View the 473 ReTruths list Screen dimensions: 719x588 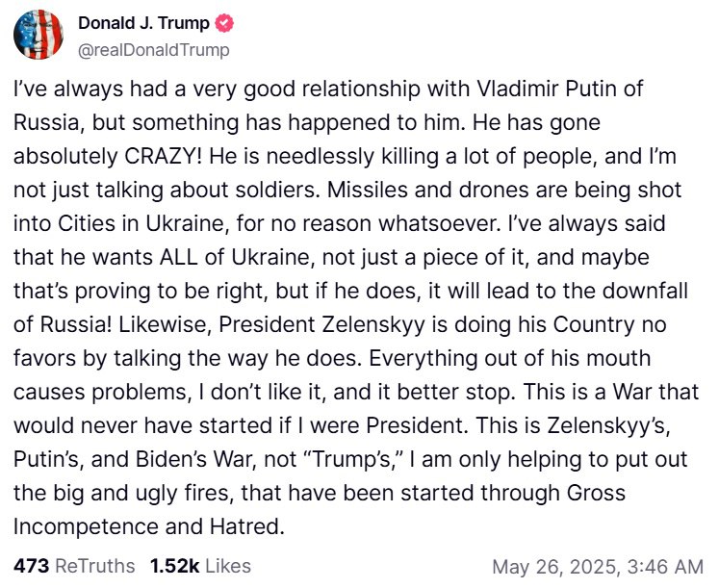74,566
